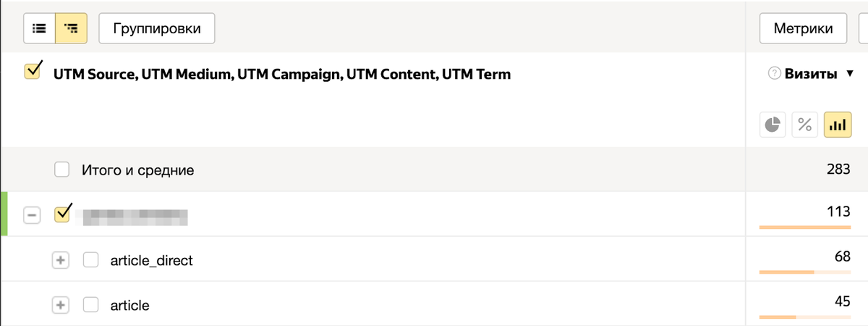Screen dimensions: 868x326
Task: Switch to the percentage display icon
Action: point(805,125)
